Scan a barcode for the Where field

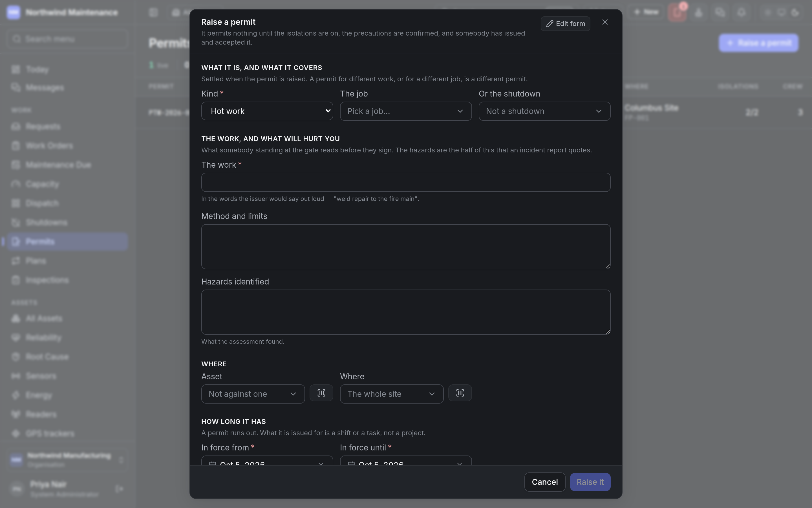click(460, 393)
